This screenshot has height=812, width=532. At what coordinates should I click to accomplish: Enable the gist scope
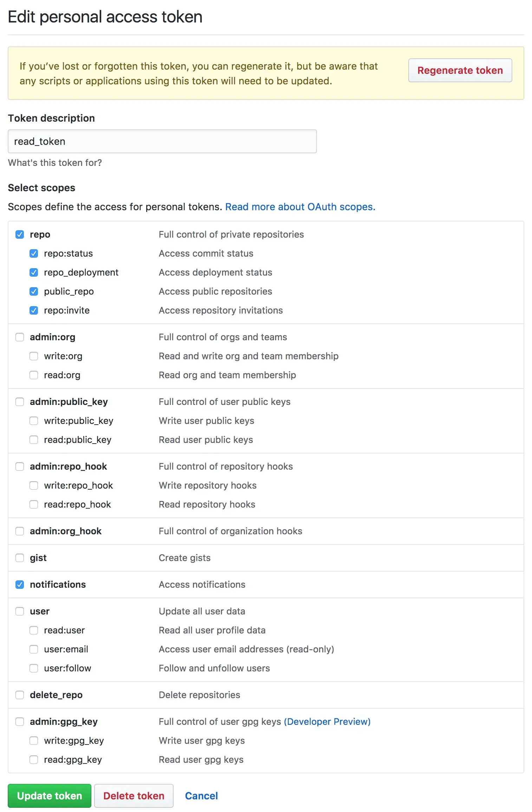tap(20, 558)
